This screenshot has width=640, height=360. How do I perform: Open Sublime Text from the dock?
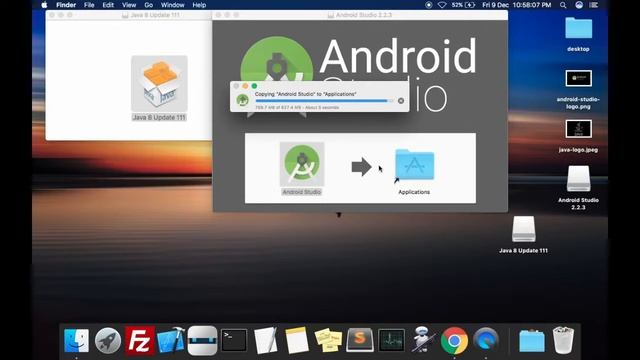coord(360,340)
